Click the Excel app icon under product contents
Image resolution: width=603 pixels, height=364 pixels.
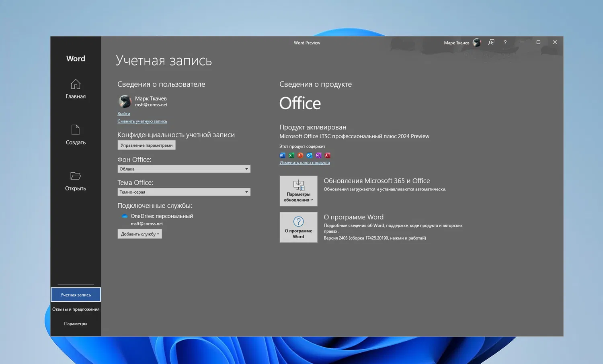point(291,155)
